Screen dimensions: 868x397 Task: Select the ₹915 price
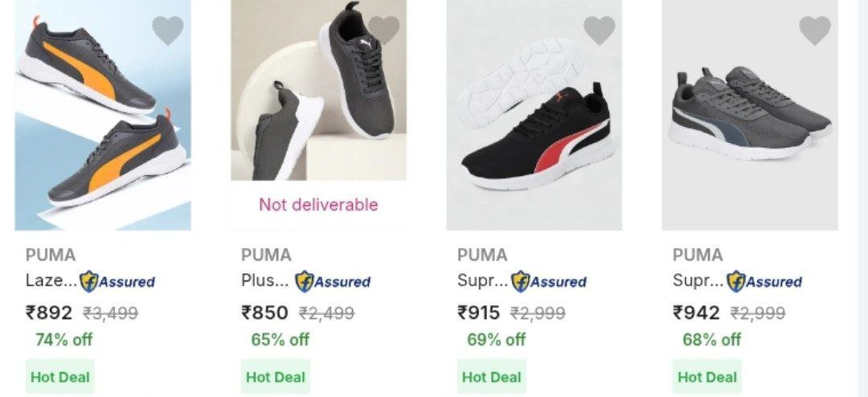478,313
